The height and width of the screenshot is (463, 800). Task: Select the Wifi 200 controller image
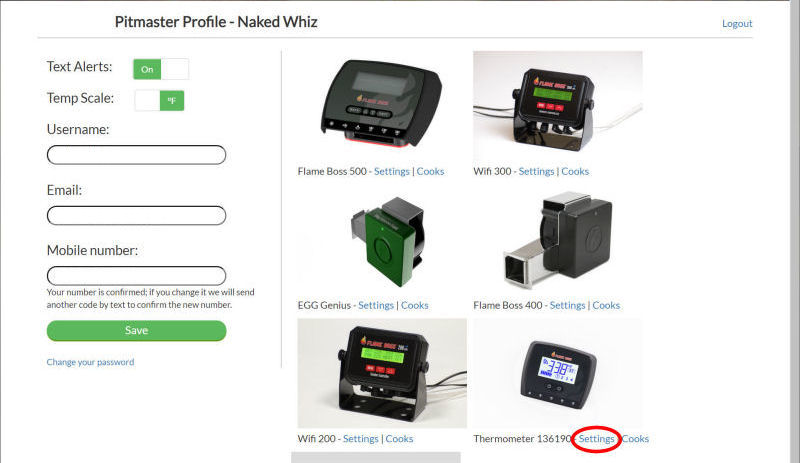click(x=382, y=373)
